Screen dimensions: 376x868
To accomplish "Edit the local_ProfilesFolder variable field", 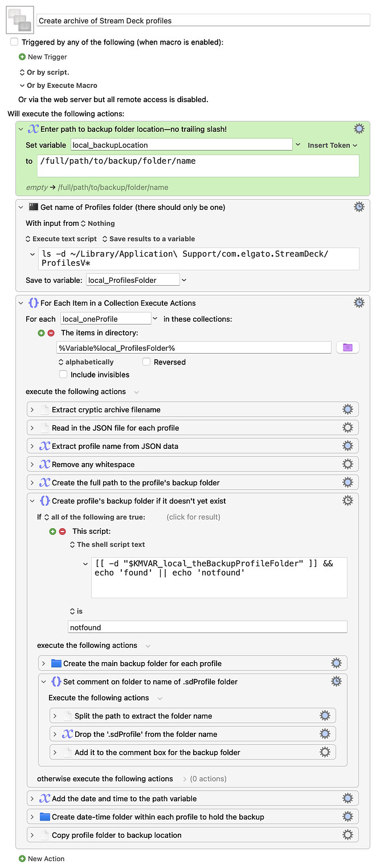I will tap(133, 279).
